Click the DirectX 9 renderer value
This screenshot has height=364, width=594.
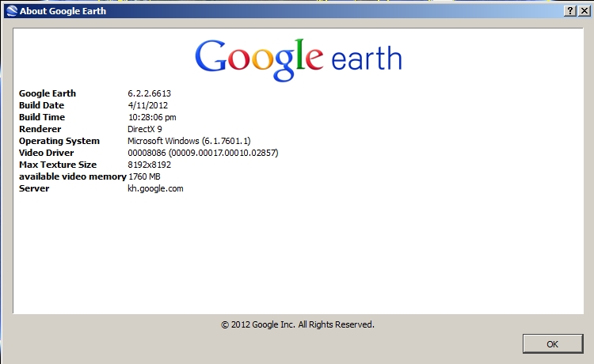coord(145,129)
